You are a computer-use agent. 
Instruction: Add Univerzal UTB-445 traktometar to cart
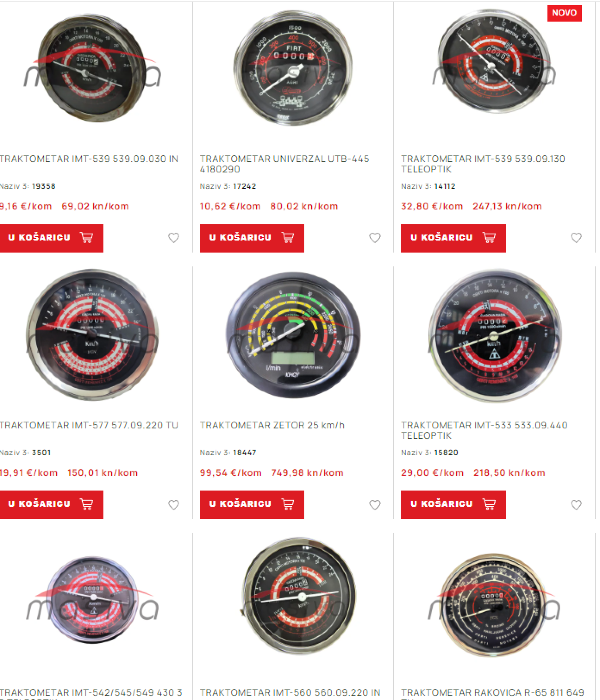252,238
